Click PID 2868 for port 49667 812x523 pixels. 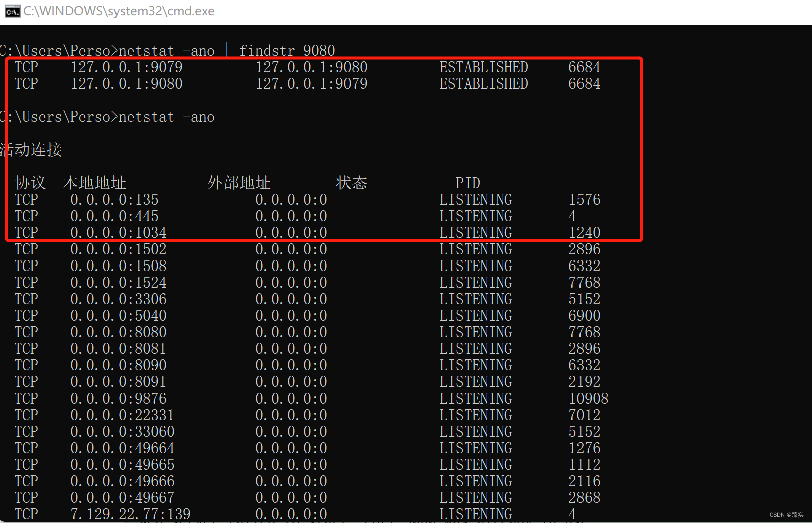(585, 498)
